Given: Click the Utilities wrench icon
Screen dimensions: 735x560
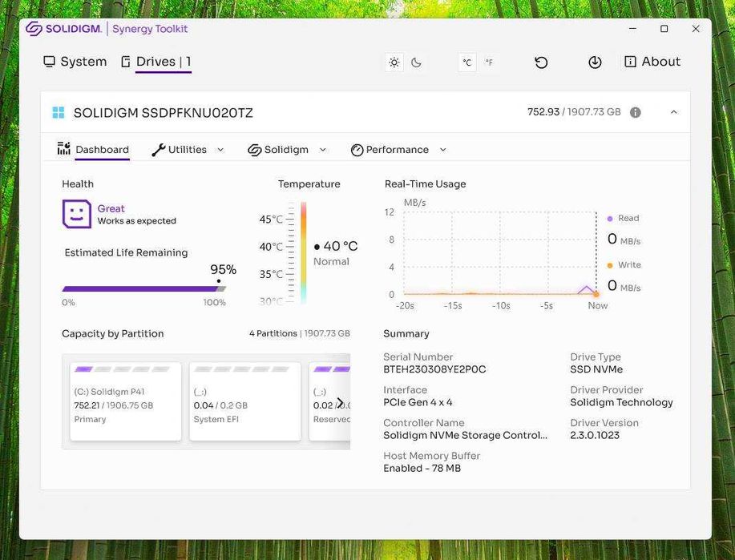Looking at the screenshot, I should tap(159, 150).
